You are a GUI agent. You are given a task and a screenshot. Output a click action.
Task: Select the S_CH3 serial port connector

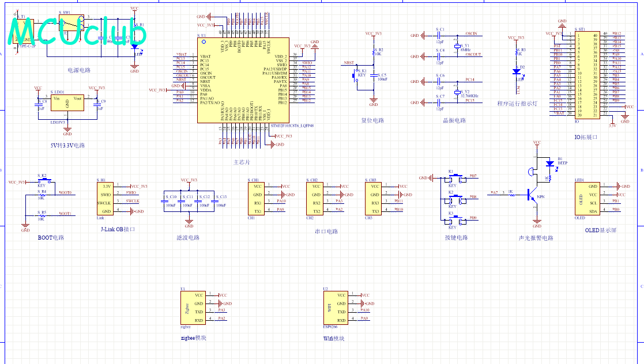click(375, 199)
